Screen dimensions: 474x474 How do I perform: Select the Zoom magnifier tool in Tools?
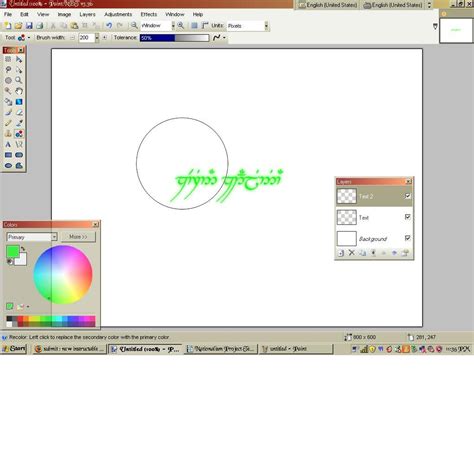[x=19, y=80]
